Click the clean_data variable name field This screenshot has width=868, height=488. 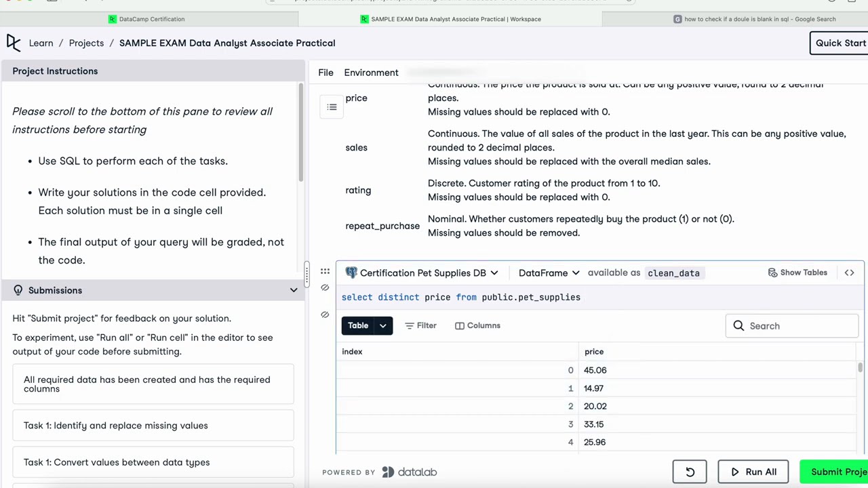coord(673,272)
